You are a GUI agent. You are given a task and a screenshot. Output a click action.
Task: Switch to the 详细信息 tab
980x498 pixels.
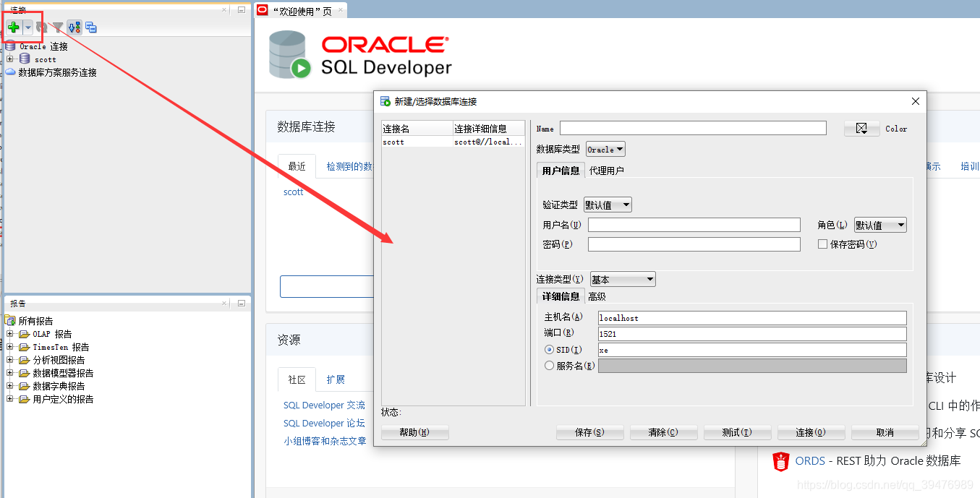coord(561,296)
